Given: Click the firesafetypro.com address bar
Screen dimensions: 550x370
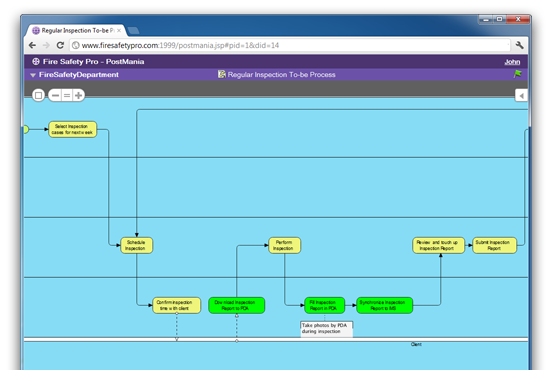Looking at the screenshot, I should pyautogui.click(x=289, y=45).
